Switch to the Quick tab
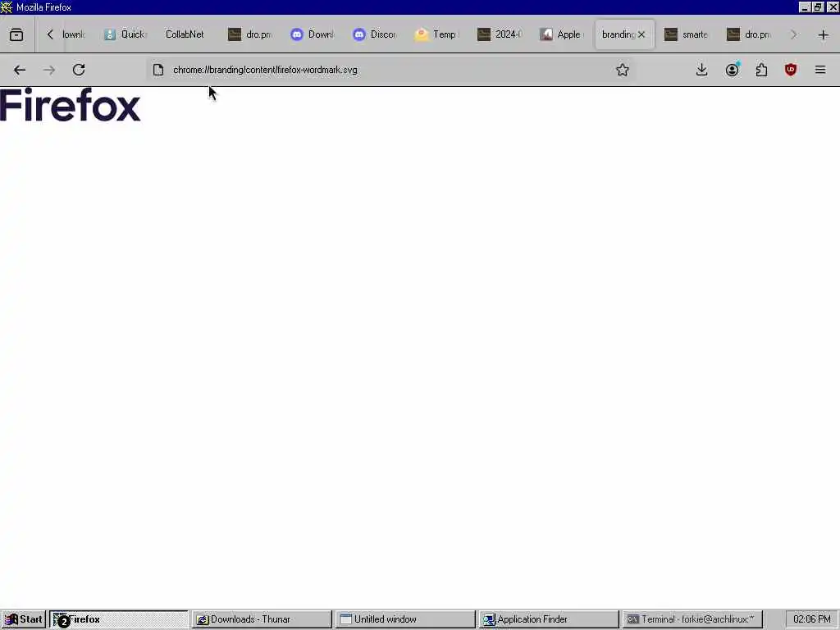This screenshot has height=630, width=840. pos(125,34)
